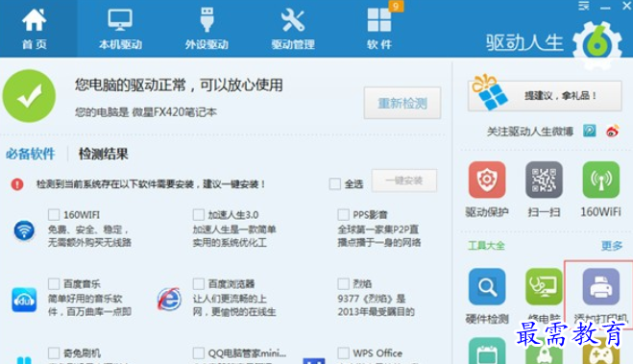Click the red warning exclamation icon
This screenshot has width=633, height=364.
[17, 184]
